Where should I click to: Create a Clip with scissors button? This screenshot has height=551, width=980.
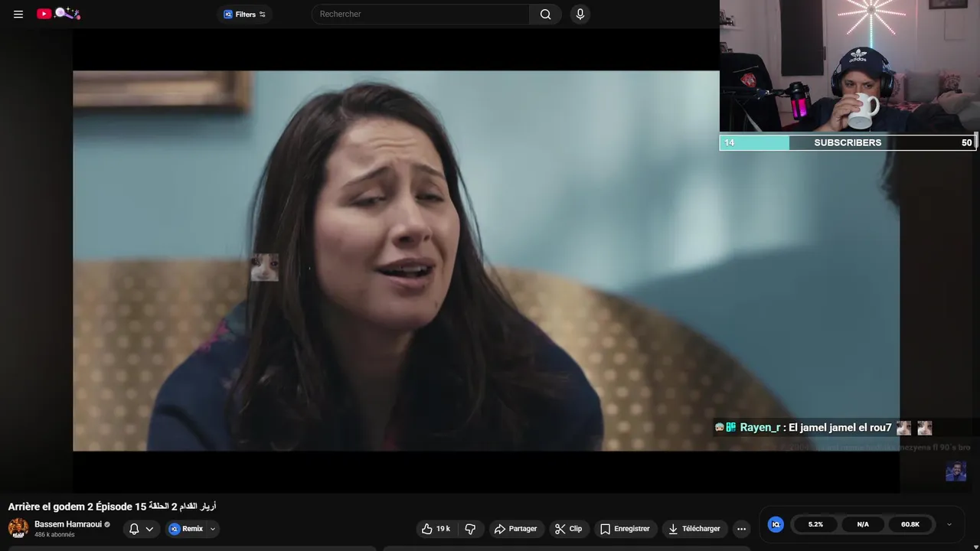(x=569, y=529)
